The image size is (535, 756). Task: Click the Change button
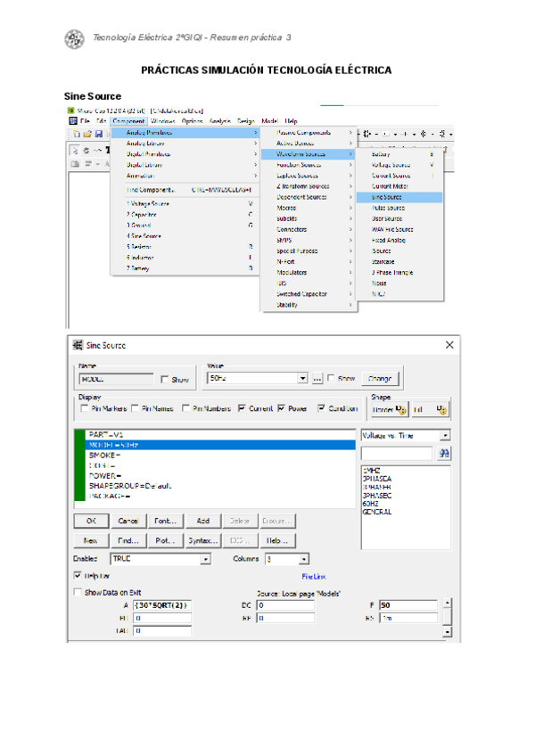coord(380,379)
